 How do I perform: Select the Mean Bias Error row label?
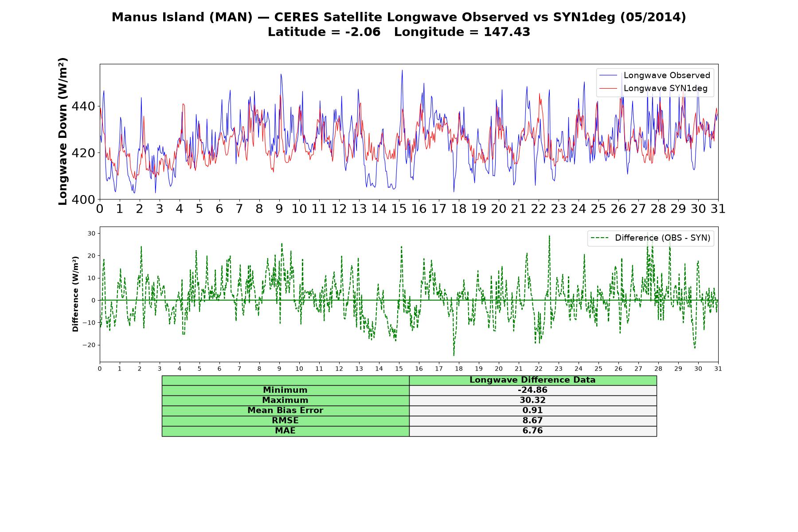click(x=285, y=411)
